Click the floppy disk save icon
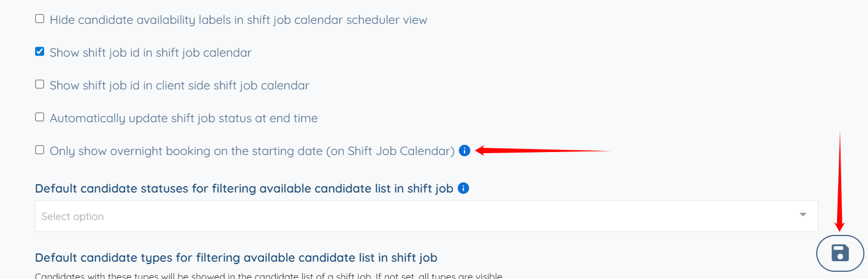 [839, 253]
